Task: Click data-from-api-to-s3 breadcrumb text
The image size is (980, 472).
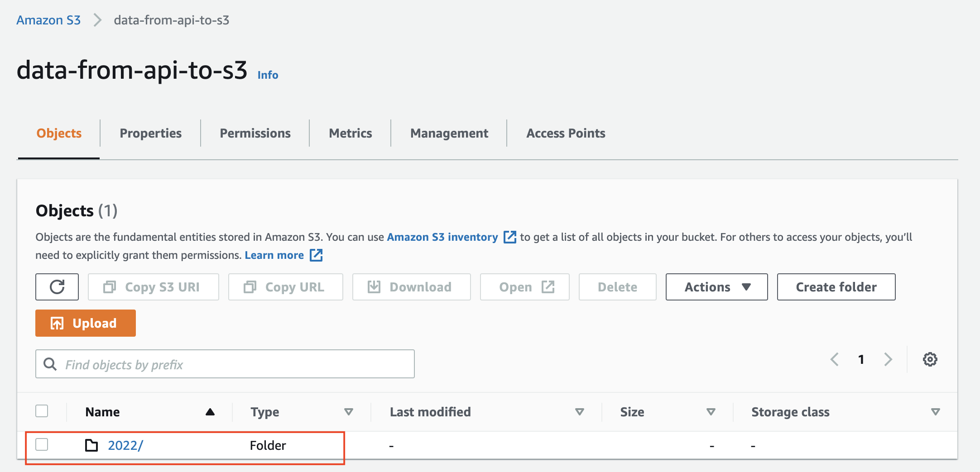Action: pyautogui.click(x=172, y=20)
